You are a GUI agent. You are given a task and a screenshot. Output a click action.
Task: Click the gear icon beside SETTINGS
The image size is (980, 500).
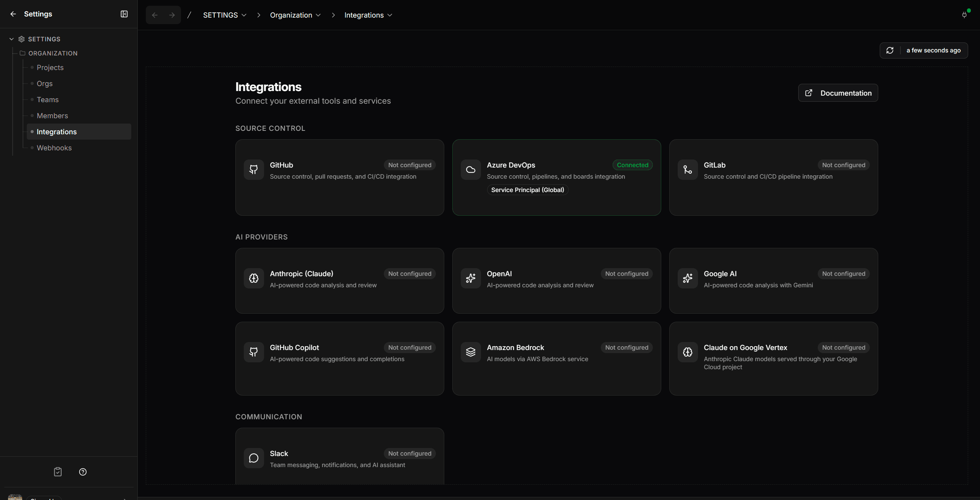tap(21, 39)
